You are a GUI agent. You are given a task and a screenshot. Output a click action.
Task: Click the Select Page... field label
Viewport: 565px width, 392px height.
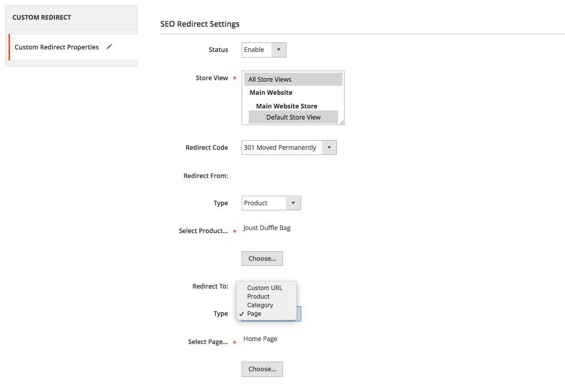208,342
